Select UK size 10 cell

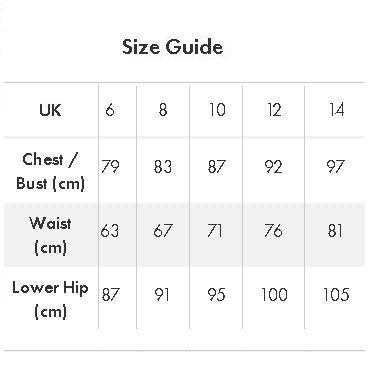[217, 110]
